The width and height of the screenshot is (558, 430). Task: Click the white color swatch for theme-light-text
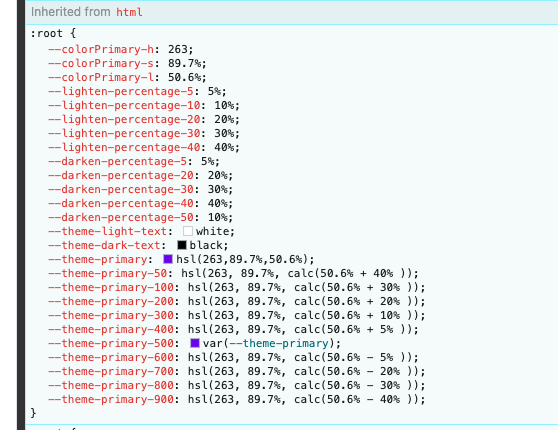[188, 231]
